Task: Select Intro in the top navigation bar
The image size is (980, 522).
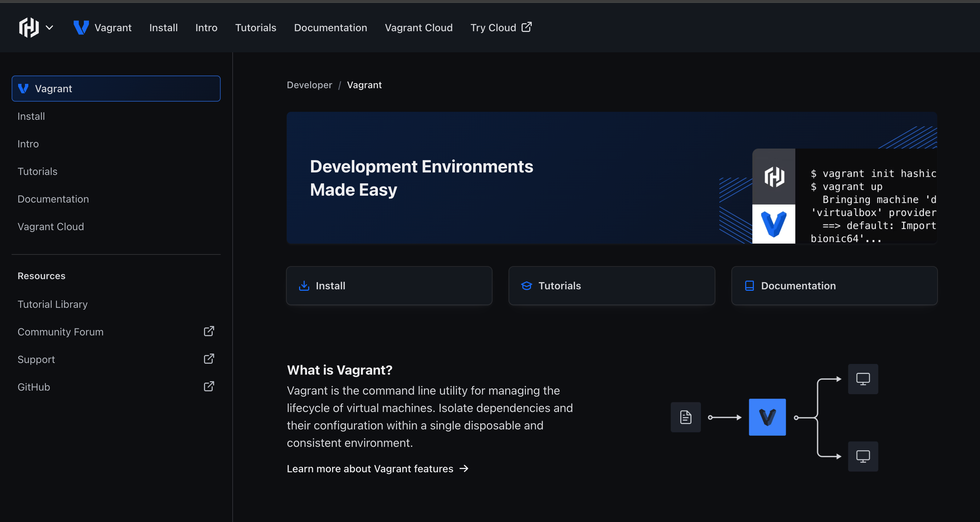Action: coord(206,27)
